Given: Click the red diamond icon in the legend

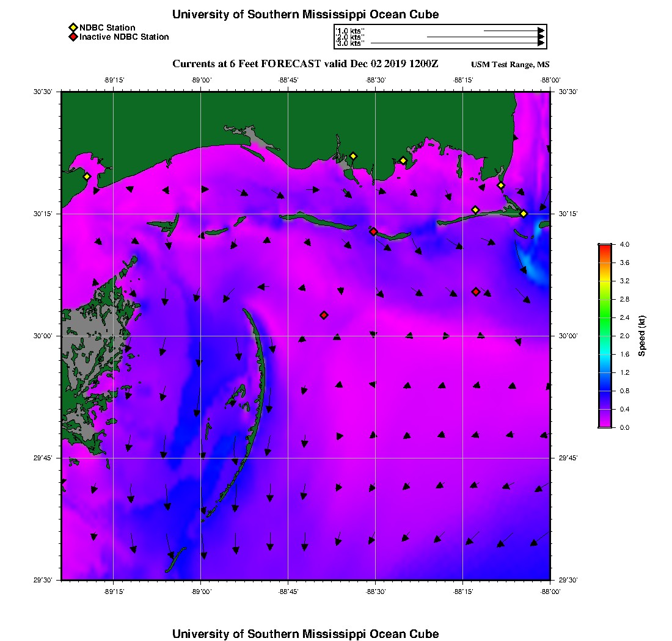Looking at the screenshot, I should [x=73, y=37].
